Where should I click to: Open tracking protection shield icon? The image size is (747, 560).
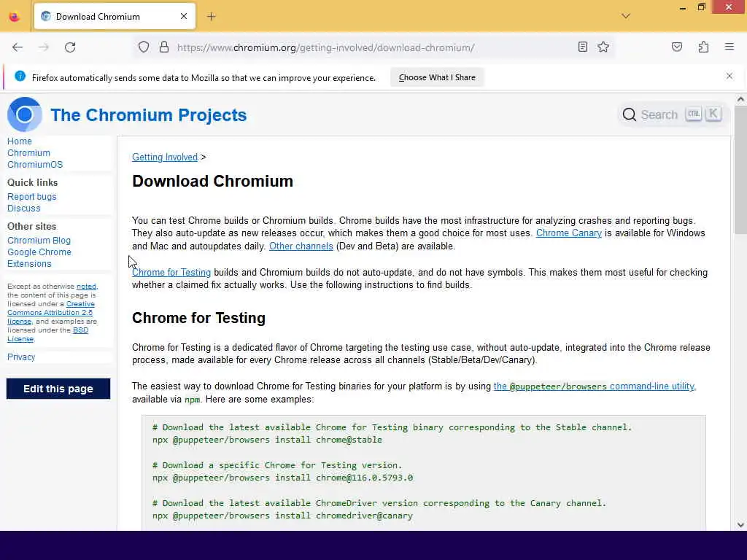pyautogui.click(x=144, y=47)
